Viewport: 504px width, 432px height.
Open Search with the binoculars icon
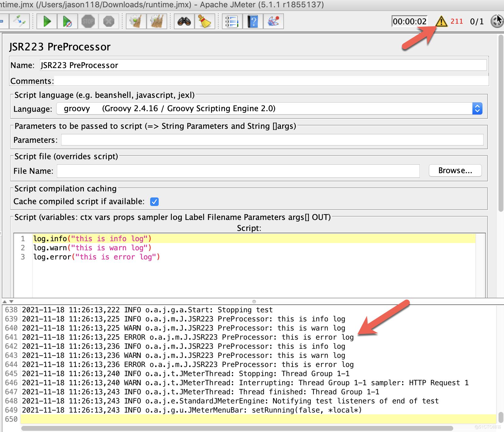[184, 21]
